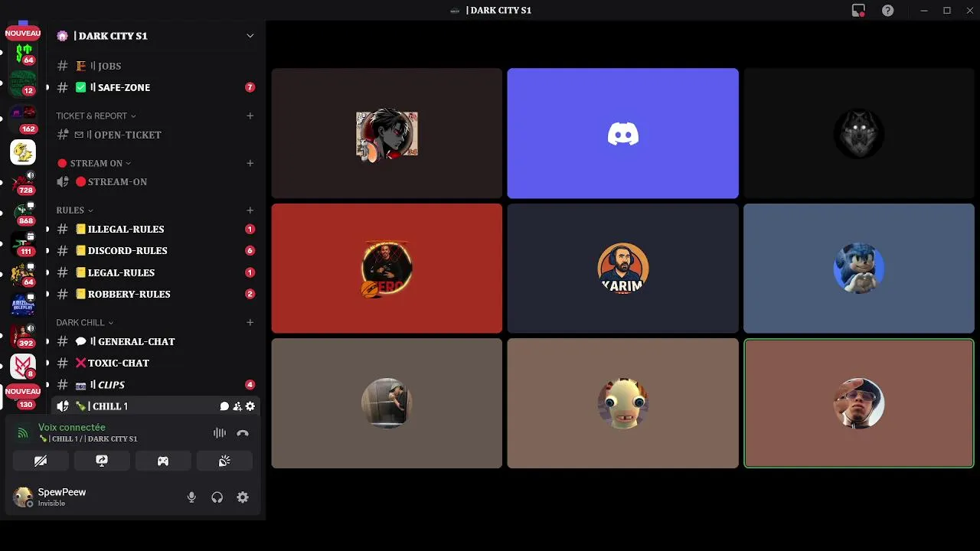
Task: Select the red ZERO avatar tile
Action: (387, 268)
